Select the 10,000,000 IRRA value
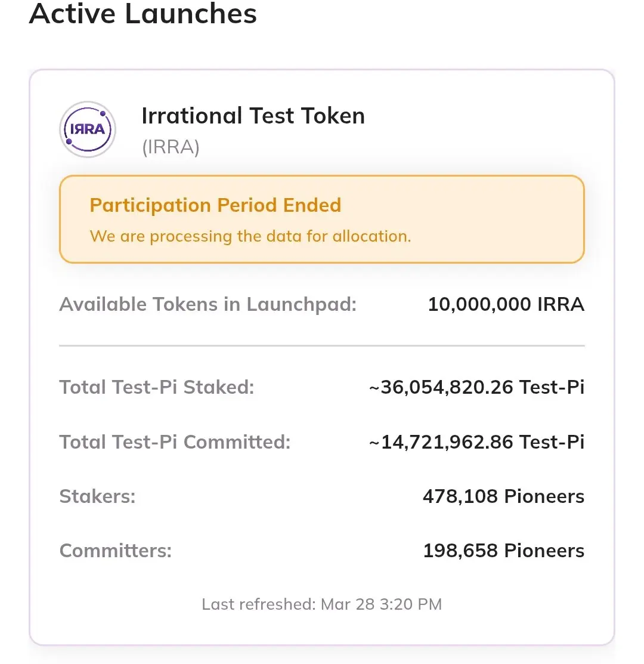 click(x=506, y=305)
